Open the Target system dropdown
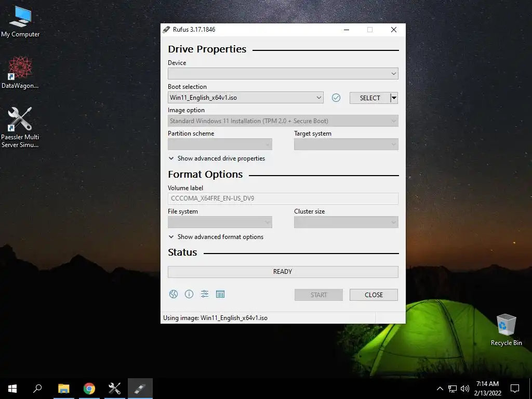 click(346, 144)
